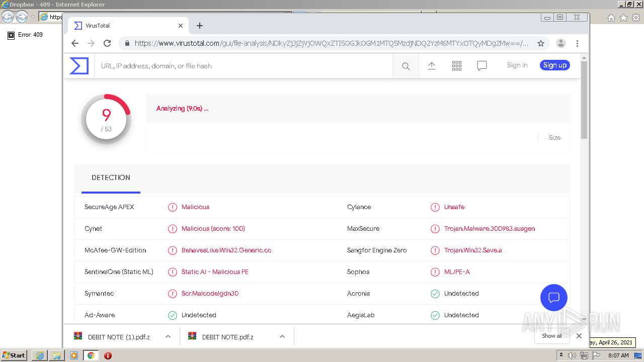Expand DEBIT NOTE.pdf.z download options
This screenshot has height=362, width=644.
pyautogui.click(x=282, y=336)
